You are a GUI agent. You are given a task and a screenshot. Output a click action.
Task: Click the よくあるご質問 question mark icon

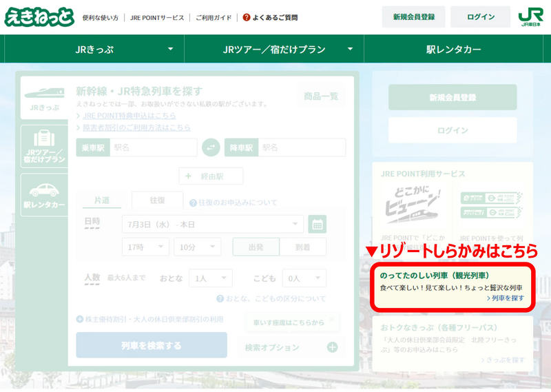click(x=247, y=17)
